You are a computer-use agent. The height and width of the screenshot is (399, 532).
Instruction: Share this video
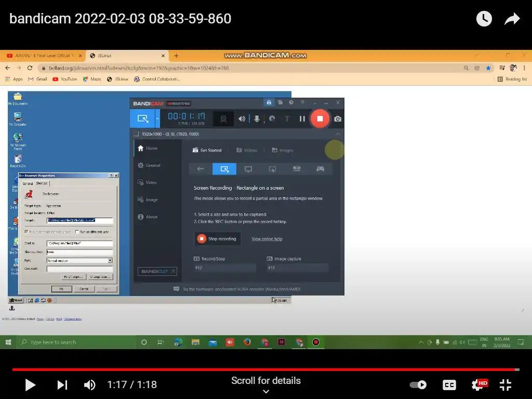coord(512,19)
